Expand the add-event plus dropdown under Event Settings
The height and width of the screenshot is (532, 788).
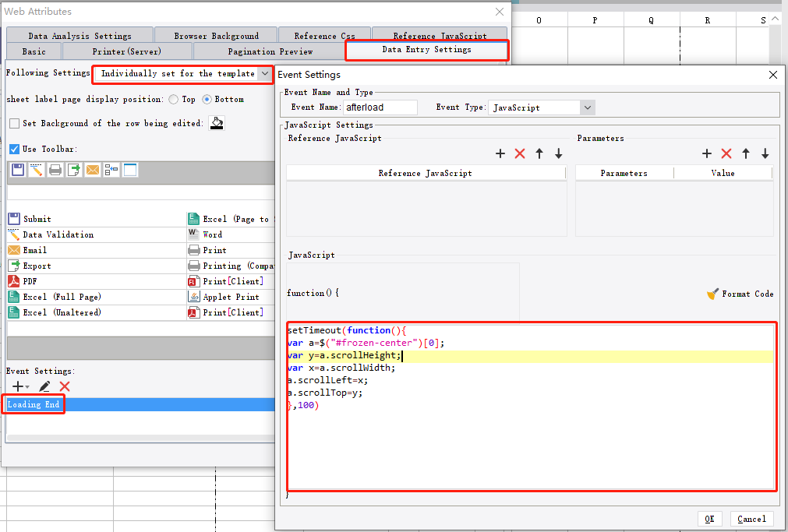(x=17, y=386)
